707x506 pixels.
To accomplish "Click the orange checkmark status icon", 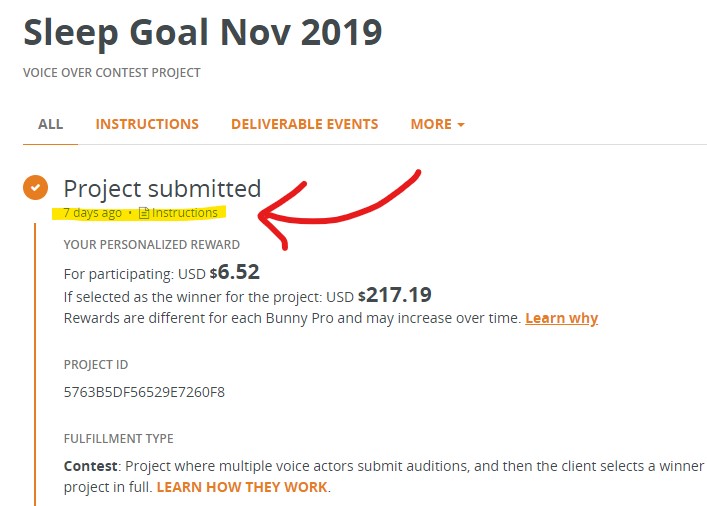I will (x=36, y=187).
